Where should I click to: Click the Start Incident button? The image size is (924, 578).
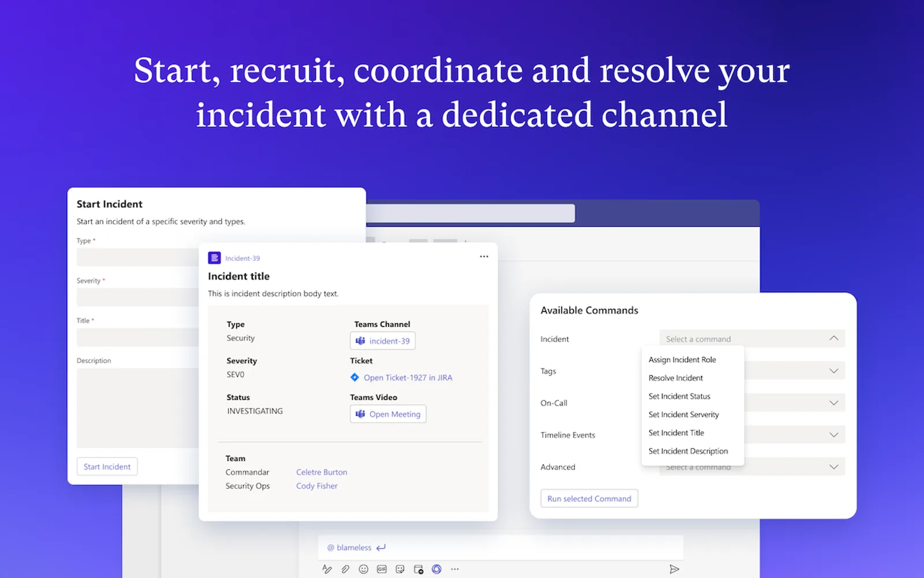(107, 466)
